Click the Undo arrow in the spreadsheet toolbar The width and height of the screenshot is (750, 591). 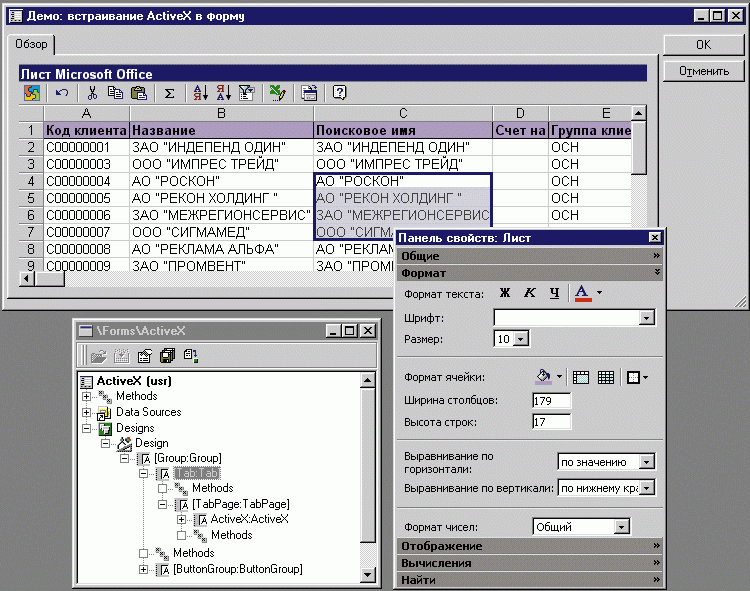click(x=62, y=93)
